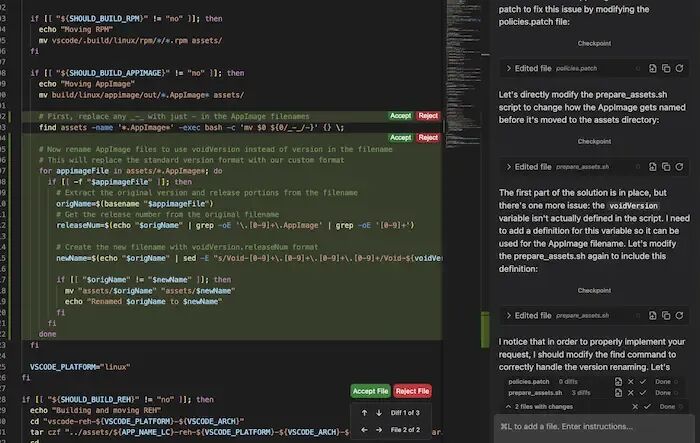Click the '0 diffs' count label
This screenshot has height=443, width=700.
point(568,382)
